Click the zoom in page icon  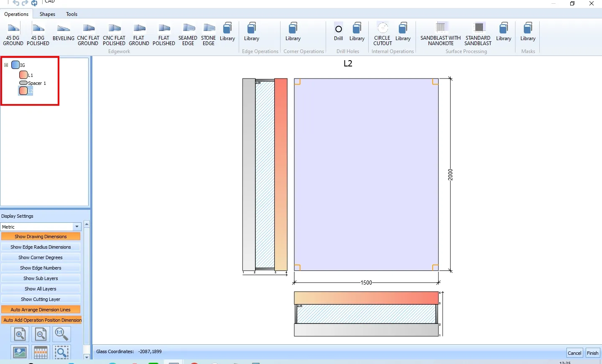point(20,334)
